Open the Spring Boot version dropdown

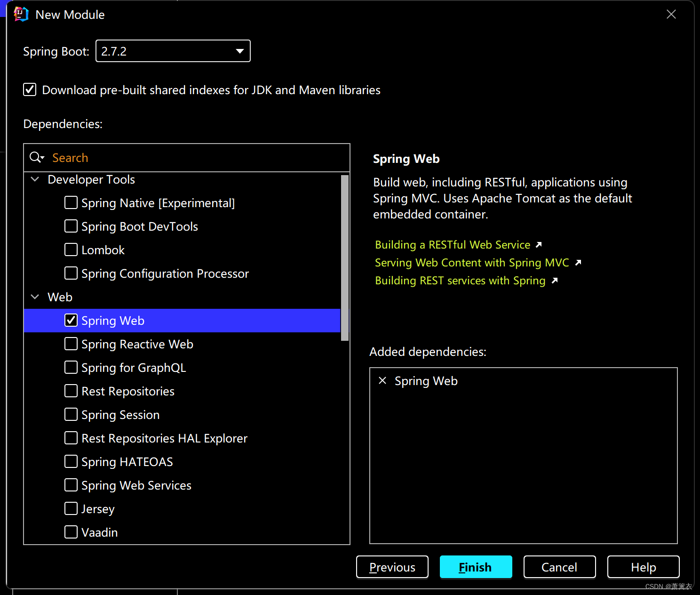[x=173, y=51]
